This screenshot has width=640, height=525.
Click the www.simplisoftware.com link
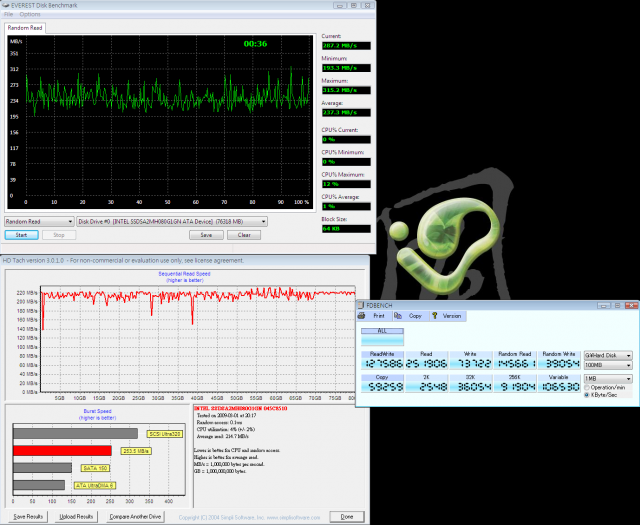tap(293, 517)
